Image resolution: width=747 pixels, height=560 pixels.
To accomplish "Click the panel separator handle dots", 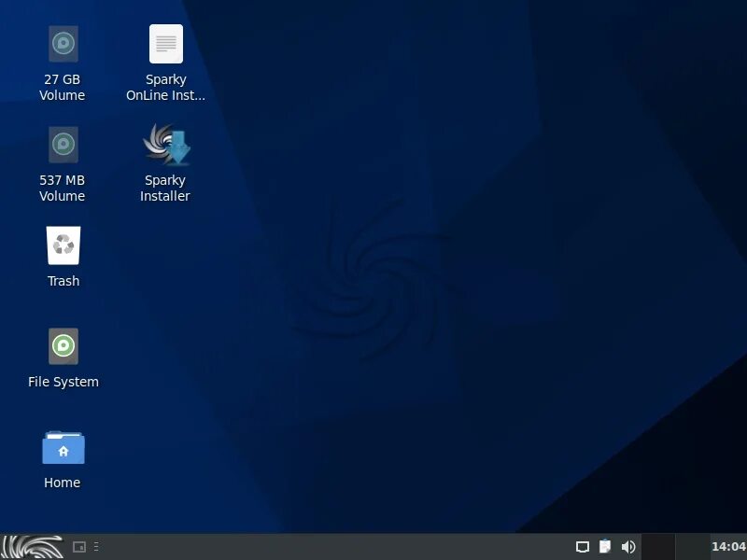I will (x=96, y=547).
